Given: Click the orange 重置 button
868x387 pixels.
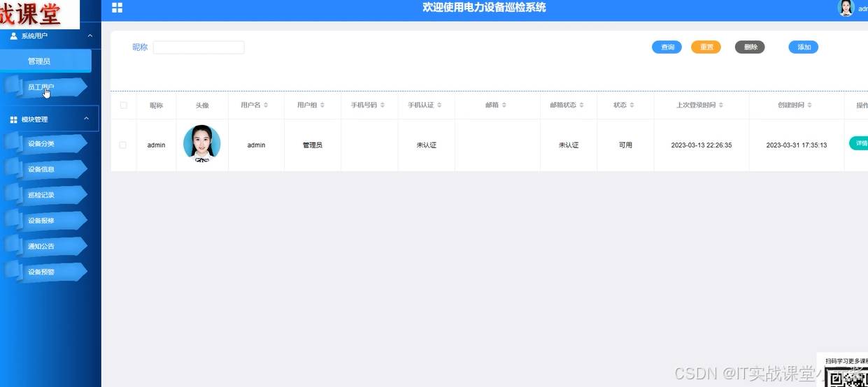Looking at the screenshot, I should coord(706,47).
